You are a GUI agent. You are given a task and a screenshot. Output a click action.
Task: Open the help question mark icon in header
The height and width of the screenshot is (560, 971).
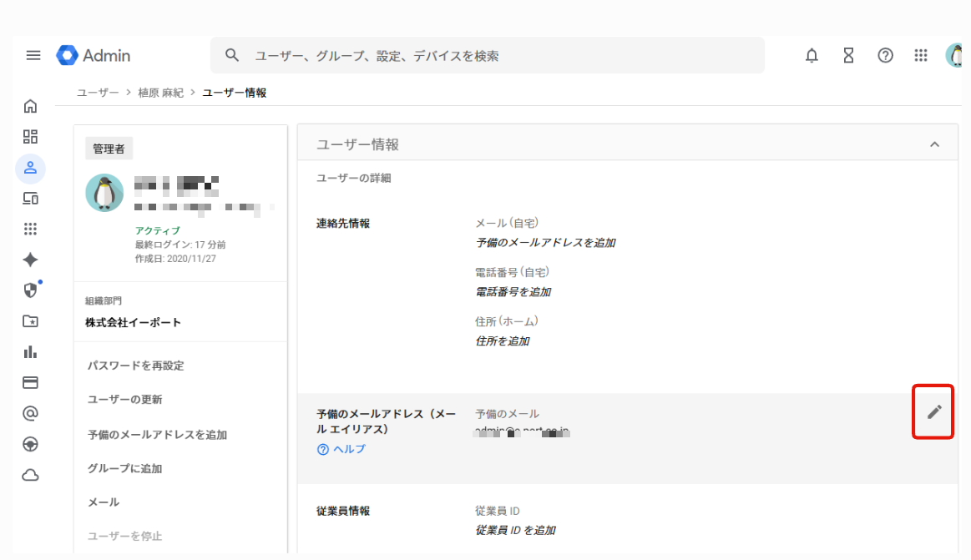tap(885, 56)
